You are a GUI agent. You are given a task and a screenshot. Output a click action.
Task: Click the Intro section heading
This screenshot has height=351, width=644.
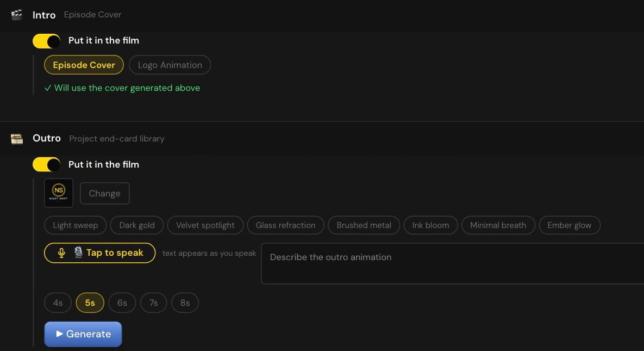click(44, 15)
